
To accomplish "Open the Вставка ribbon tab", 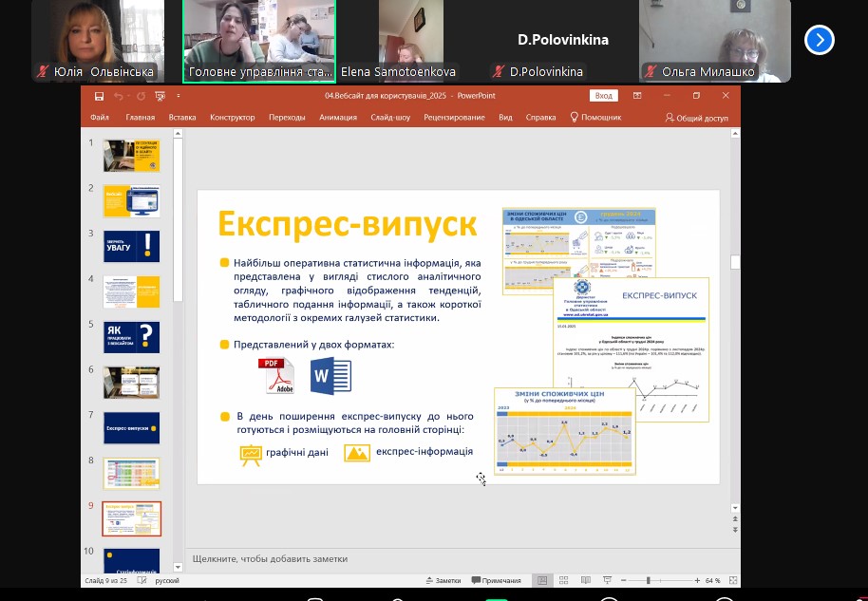I will pyautogui.click(x=182, y=118).
